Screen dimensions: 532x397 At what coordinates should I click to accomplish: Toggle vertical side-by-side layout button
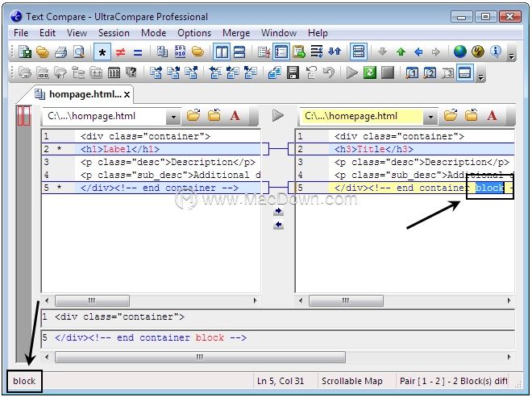click(222, 52)
